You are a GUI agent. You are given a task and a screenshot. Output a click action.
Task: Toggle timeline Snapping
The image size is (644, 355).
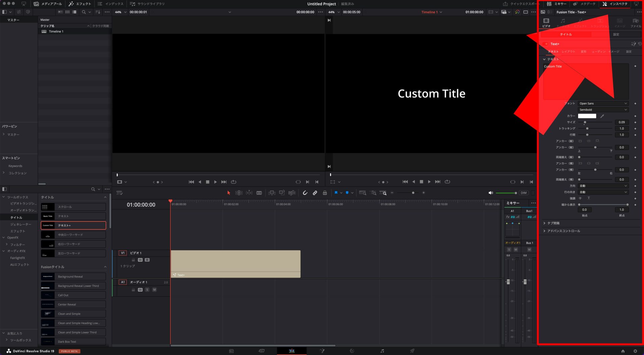[305, 193]
